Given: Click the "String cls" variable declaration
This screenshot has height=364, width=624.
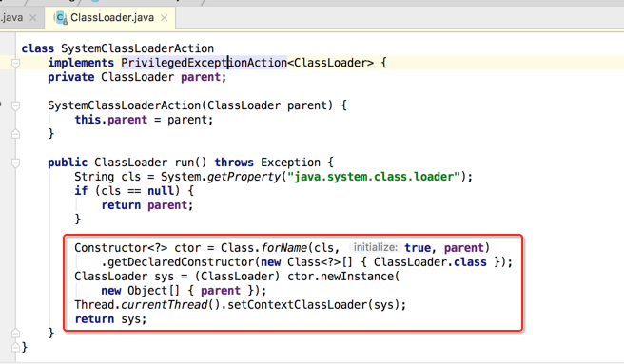Looking at the screenshot, I should point(107,177).
